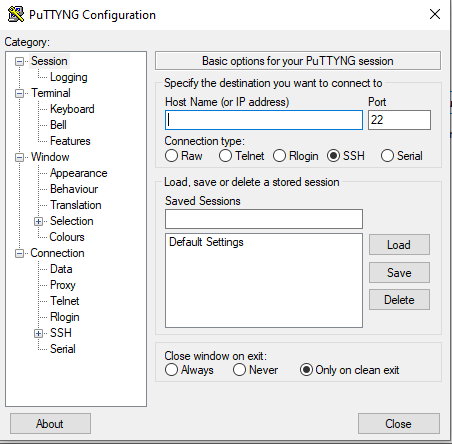Set close window on exit to Never
The height and width of the screenshot is (444, 452).
239,370
